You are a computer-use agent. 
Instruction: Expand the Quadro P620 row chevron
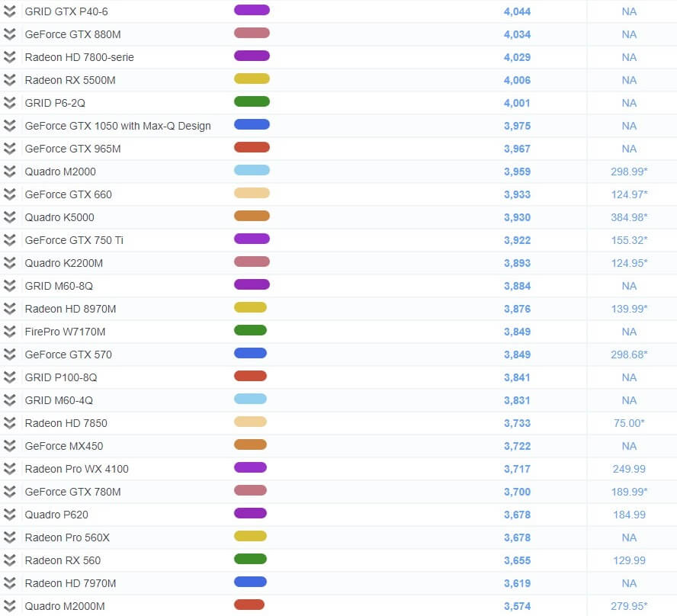[9, 515]
